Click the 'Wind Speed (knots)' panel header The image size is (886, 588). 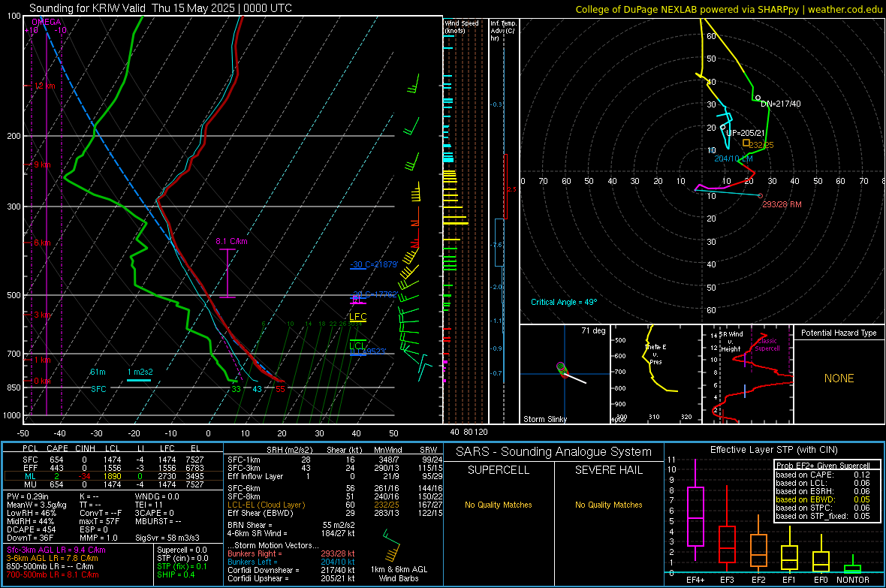click(462, 26)
